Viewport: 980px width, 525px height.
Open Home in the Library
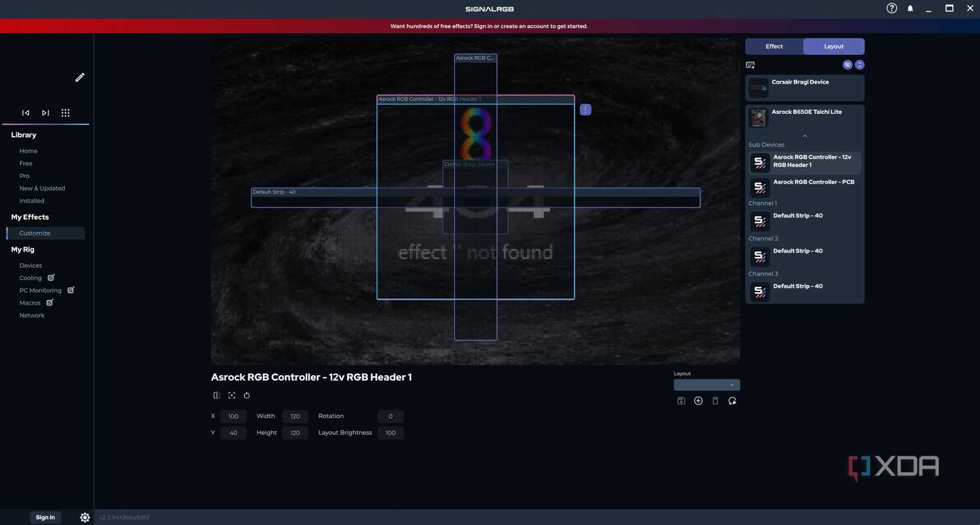click(29, 151)
